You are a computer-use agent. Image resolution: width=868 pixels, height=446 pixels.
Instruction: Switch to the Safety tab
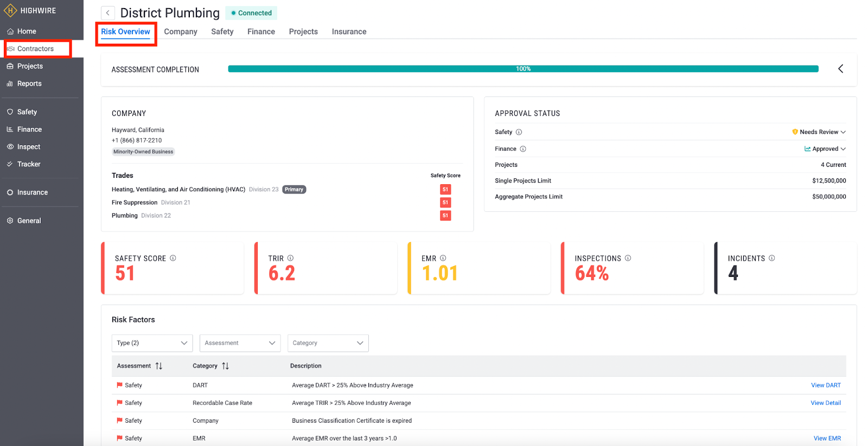[x=222, y=31]
